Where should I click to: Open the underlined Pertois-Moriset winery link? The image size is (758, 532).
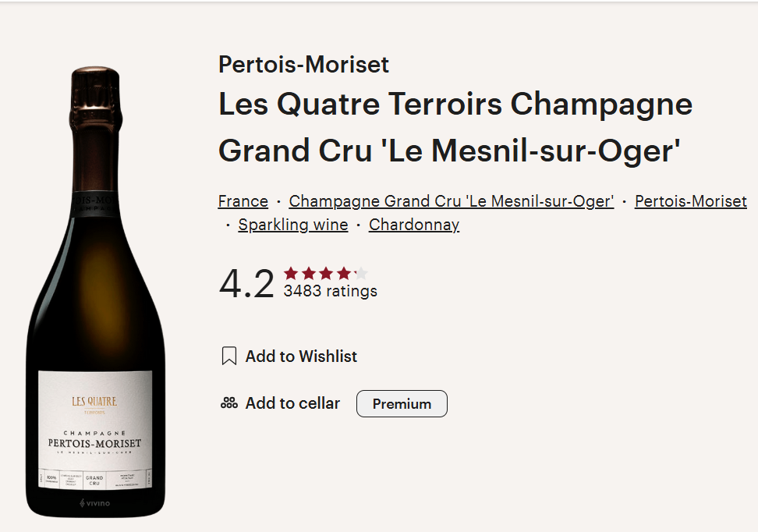click(691, 201)
